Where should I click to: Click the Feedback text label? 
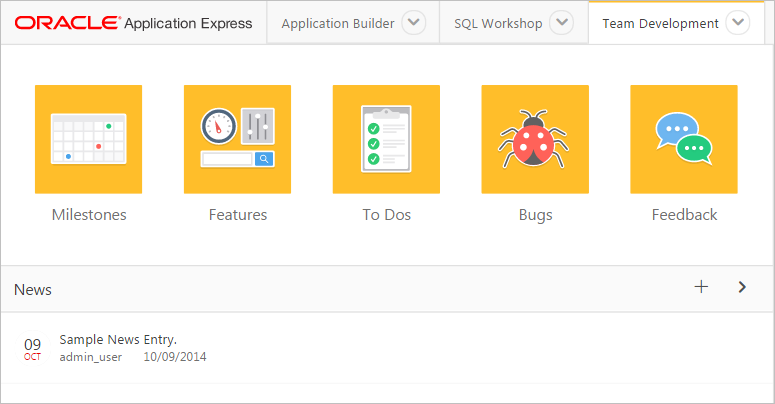click(x=684, y=214)
